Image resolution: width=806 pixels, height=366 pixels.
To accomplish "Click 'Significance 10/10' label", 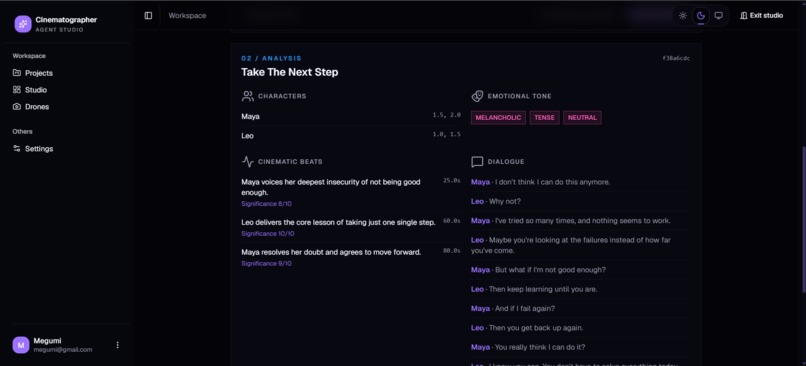I will click(268, 234).
